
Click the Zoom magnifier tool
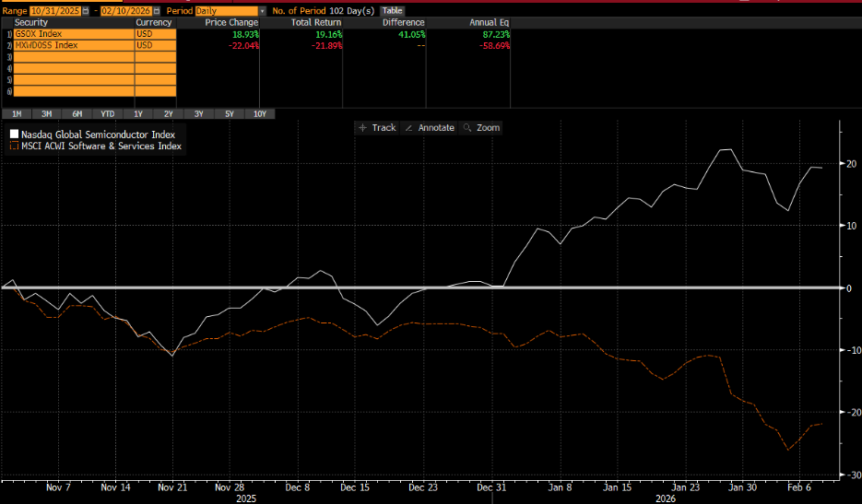tap(482, 128)
